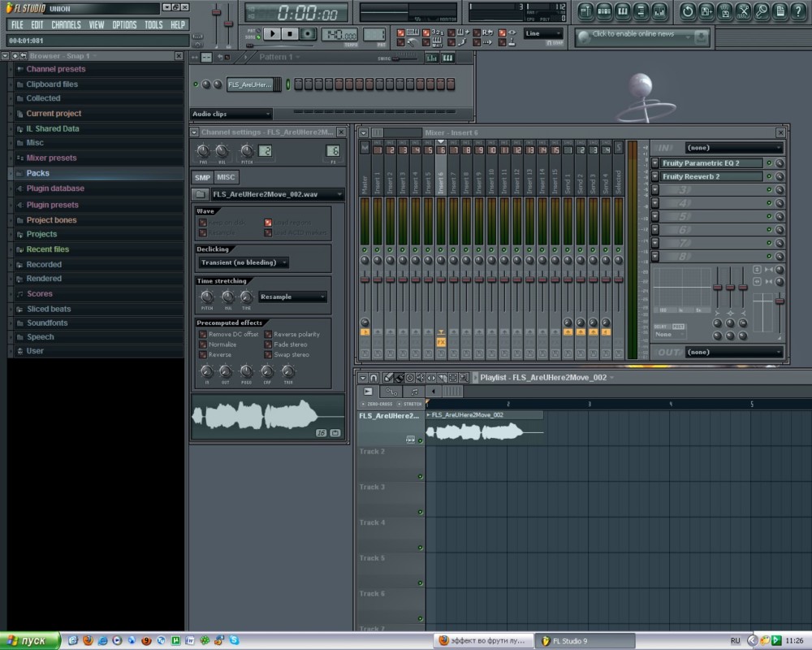Viewport: 812px width, 650px height.
Task: Click the audio clip waveform in Playlist
Action: coord(485,431)
